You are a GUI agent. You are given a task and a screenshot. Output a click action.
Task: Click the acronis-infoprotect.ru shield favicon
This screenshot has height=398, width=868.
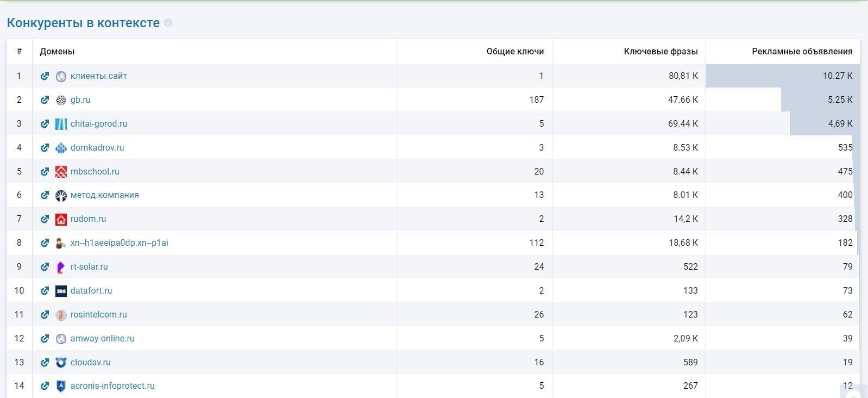point(61,386)
